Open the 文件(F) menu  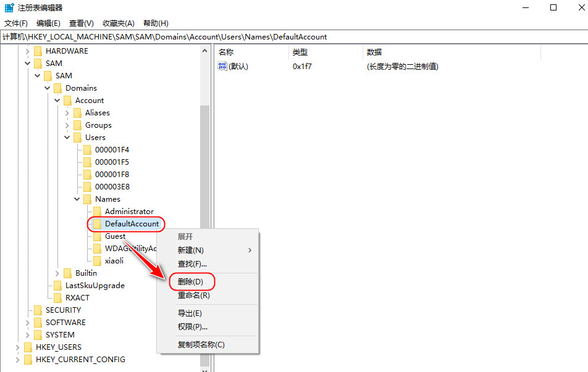[15, 23]
